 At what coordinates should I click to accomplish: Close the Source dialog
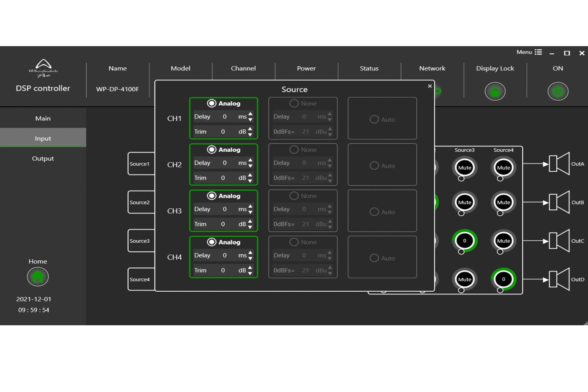point(430,86)
